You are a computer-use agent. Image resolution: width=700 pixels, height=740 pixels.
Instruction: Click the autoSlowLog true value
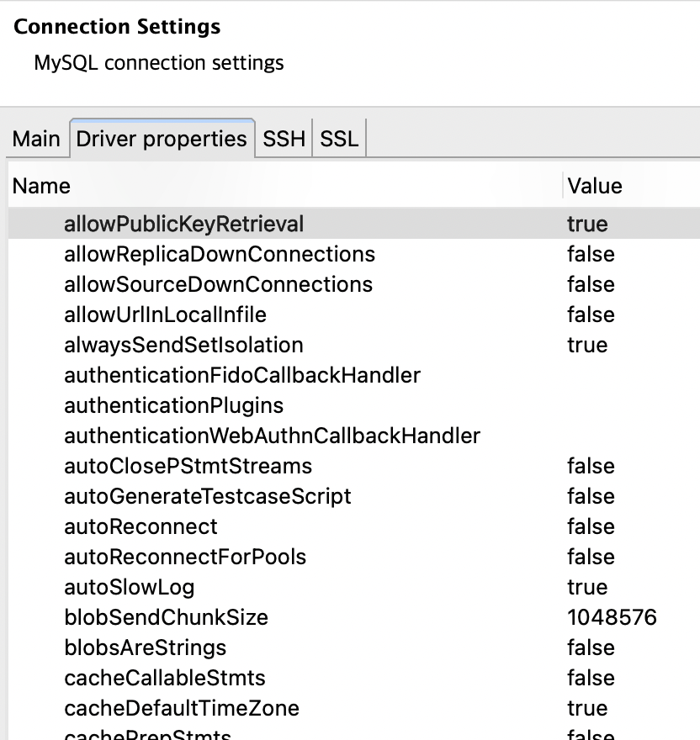click(587, 587)
